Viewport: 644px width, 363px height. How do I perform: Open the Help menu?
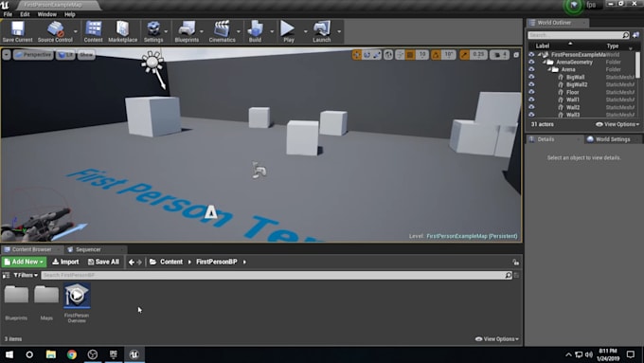pos(69,14)
